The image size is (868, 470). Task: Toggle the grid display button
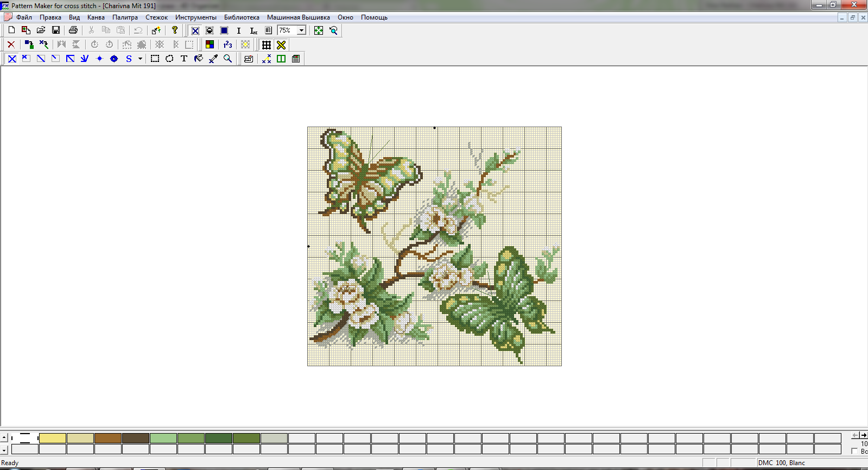tap(267, 45)
